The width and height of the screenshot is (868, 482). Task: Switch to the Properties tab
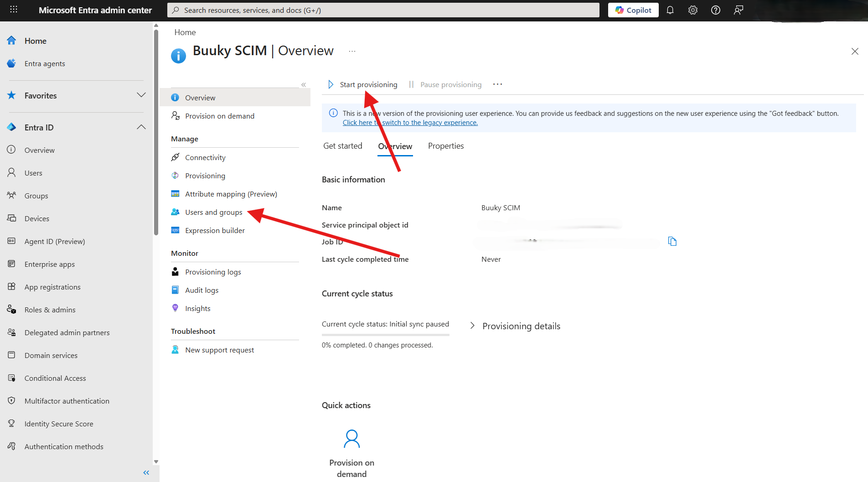tap(445, 146)
